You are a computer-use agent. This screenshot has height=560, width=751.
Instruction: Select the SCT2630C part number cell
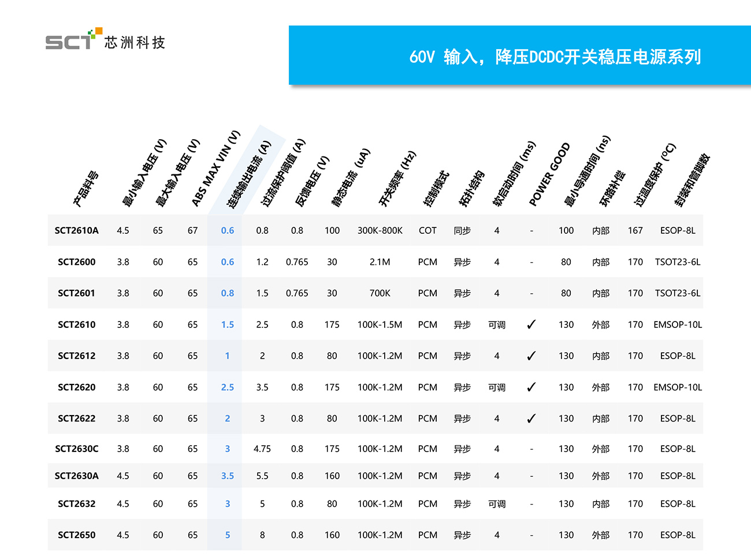coord(77,449)
